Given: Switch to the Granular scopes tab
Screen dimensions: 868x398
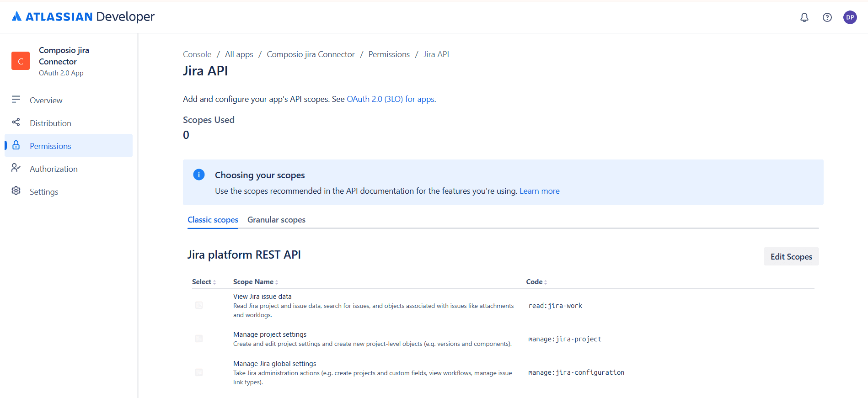Looking at the screenshot, I should [276, 220].
